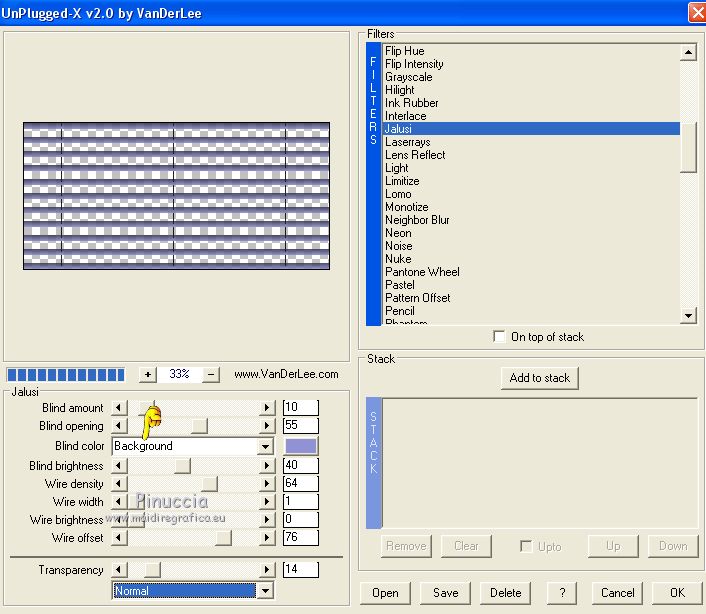Click the Wire offset slider thumb
Image resolution: width=706 pixels, height=614 pixels.
click(x=223, y=537)
